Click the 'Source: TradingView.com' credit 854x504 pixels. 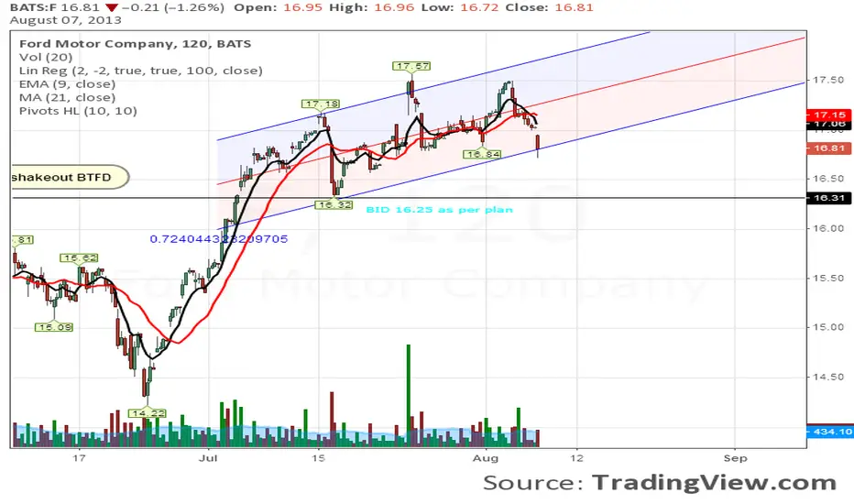[660, 483]
